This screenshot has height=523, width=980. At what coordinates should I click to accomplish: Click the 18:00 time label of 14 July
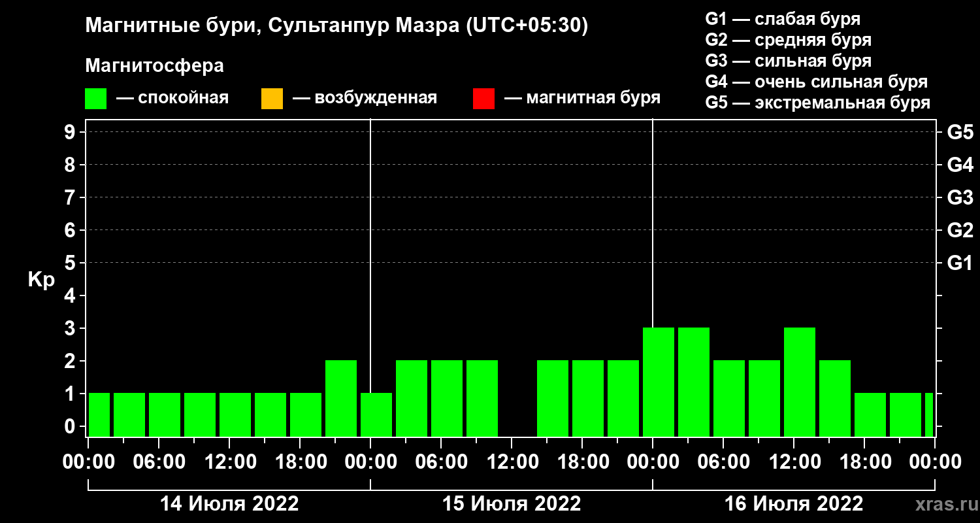(300, 462)
